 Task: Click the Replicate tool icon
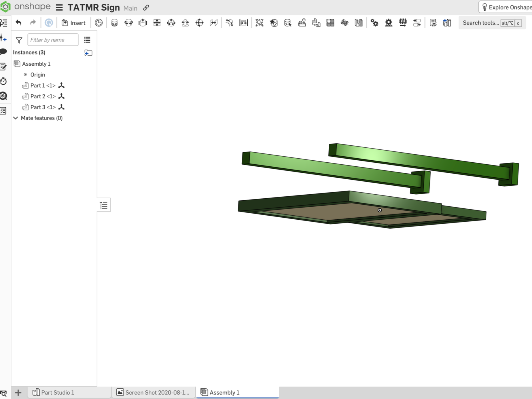click(x=316, y=22)
